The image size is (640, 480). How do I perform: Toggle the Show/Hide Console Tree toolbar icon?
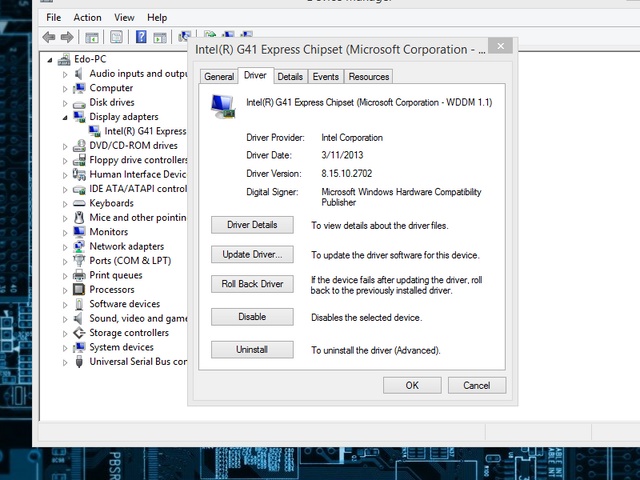tap(92, 38)
